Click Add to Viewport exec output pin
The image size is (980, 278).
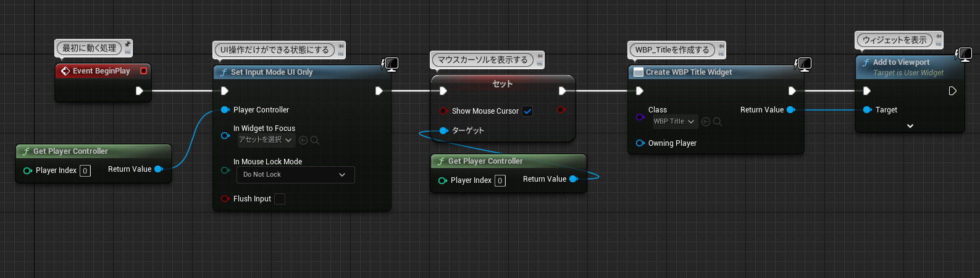tap(953, 91)
